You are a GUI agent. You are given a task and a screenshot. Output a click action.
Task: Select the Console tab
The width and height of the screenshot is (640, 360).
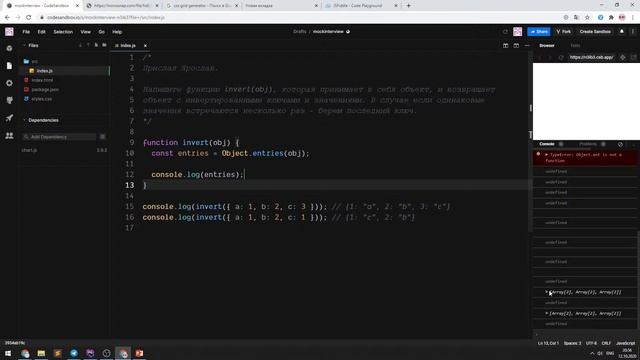pos(547,144)
